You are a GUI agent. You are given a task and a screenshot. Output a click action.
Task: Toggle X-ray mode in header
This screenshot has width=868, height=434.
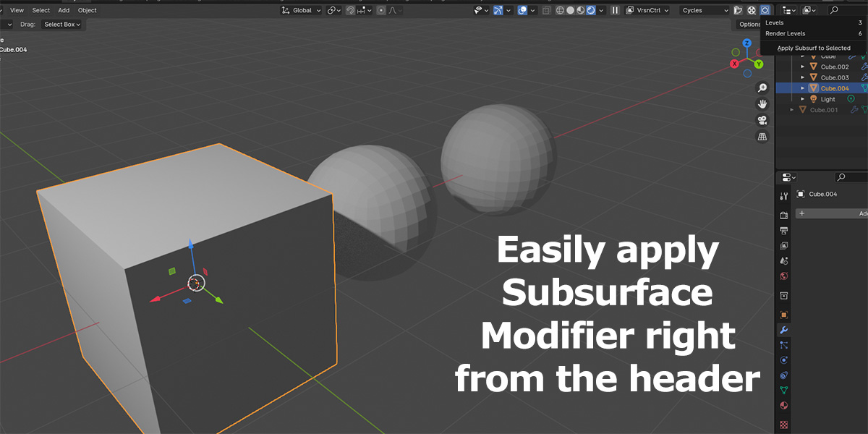tap(547, 10)
